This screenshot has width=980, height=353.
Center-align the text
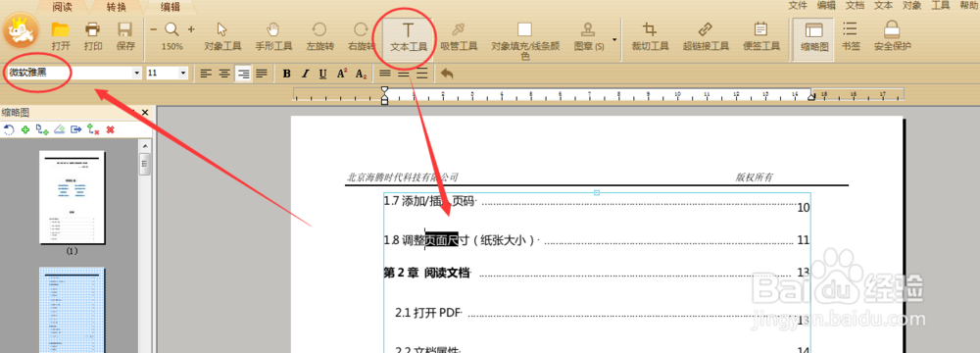point(224,74)
